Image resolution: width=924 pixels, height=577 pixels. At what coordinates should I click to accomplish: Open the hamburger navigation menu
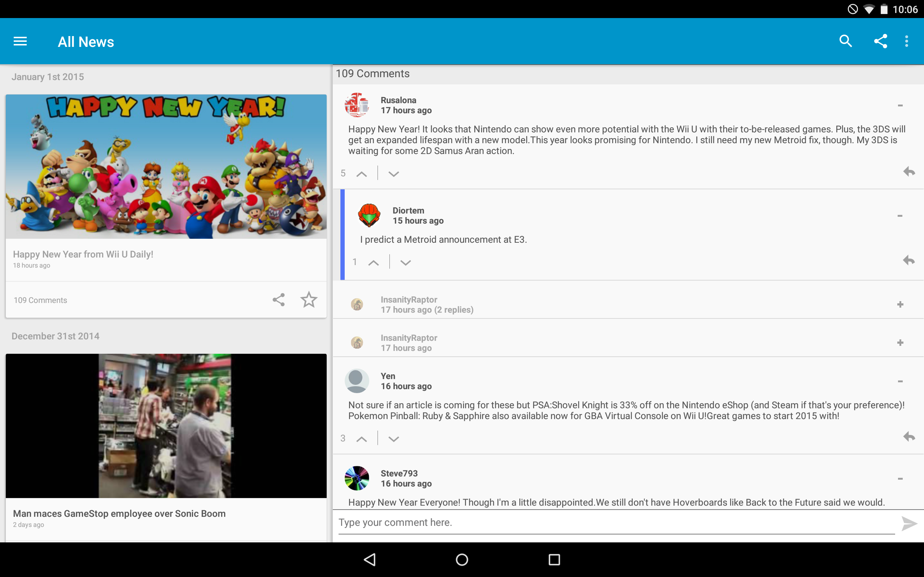(20, 41)
